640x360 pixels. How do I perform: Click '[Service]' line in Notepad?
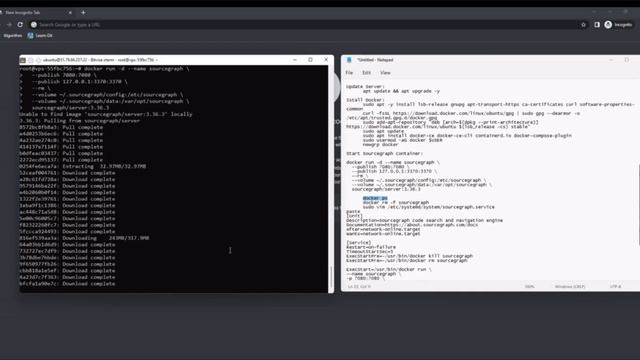[x=358, y=242]
